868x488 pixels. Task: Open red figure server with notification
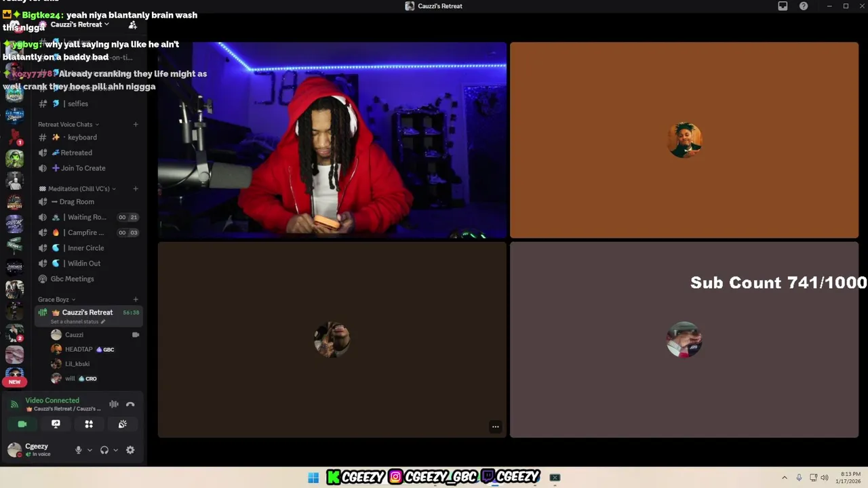[x=15, y=138]
